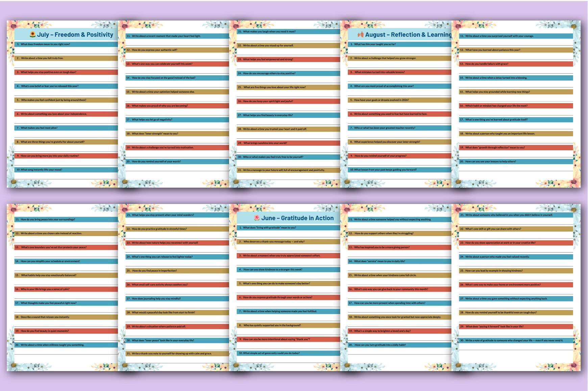Click the red "How do you handle failure with grace?" bar
This screenshot has width=588, height=391.
click(x=516, y=64)
